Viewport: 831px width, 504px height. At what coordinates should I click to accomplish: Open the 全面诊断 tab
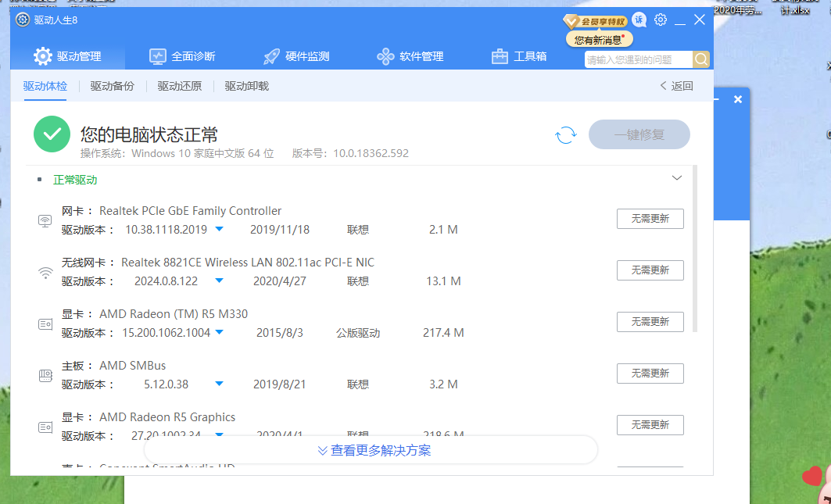click(182, 56)
